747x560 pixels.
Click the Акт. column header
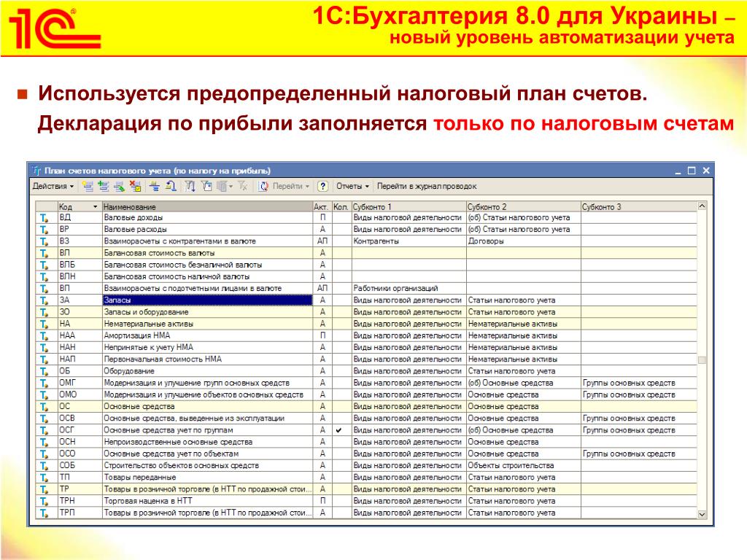pos(322,206)
